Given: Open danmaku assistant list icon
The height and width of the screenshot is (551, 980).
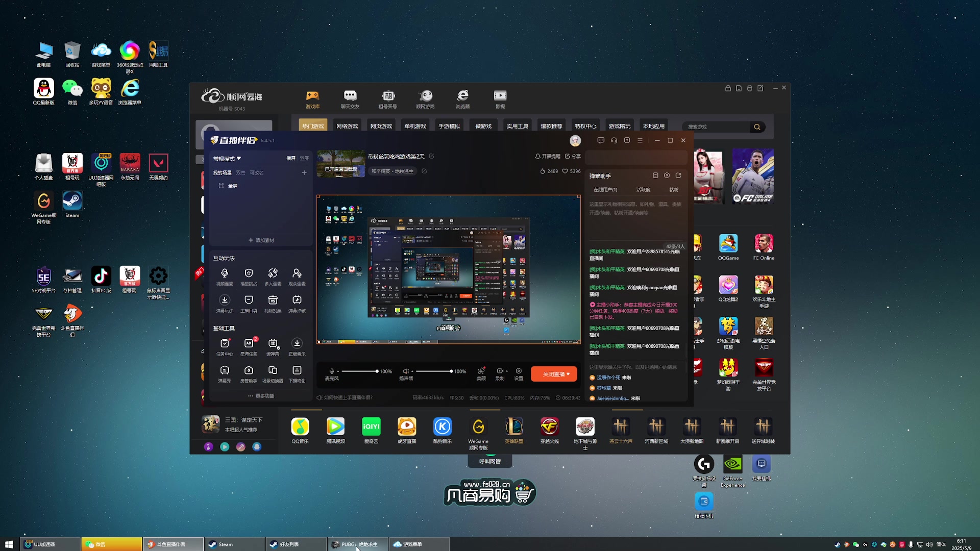Looking at the screenshot, I should pyautogui.click(x=655, y=176).
